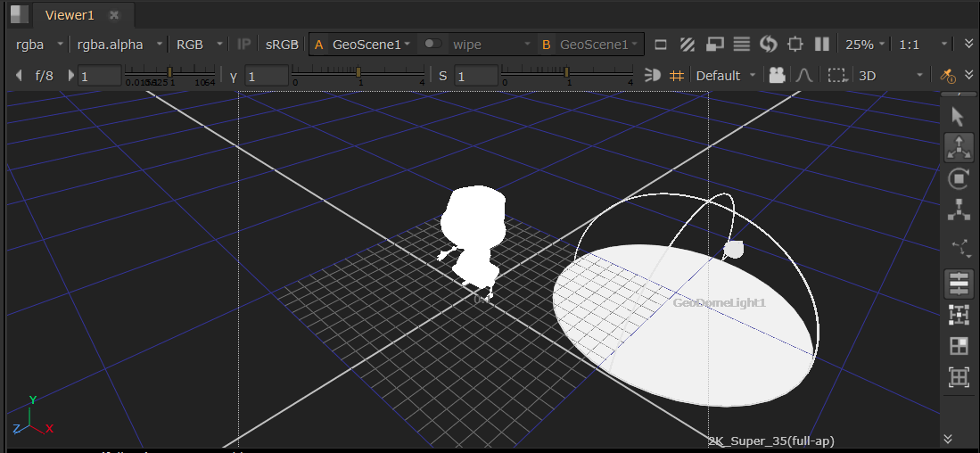980x453 pixels.
Task: Open the rgba channel layer dropdown
Action: [39, 44]
